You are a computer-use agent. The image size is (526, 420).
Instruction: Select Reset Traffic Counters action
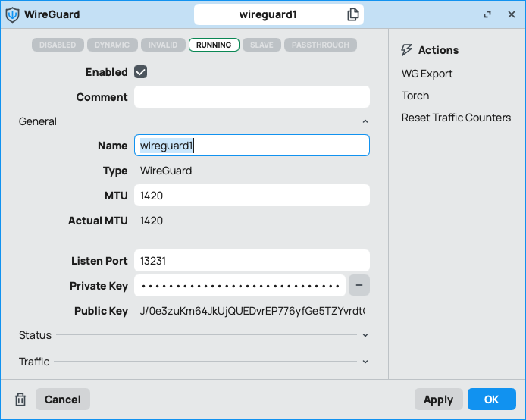[x=456, y=118]
